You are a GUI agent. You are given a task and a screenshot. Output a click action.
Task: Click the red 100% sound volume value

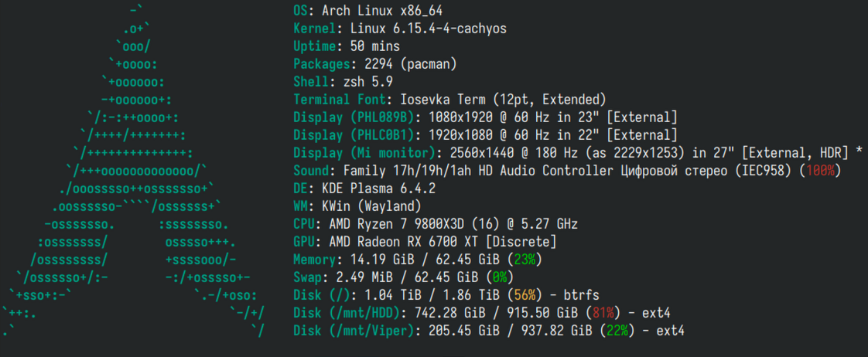820,171
